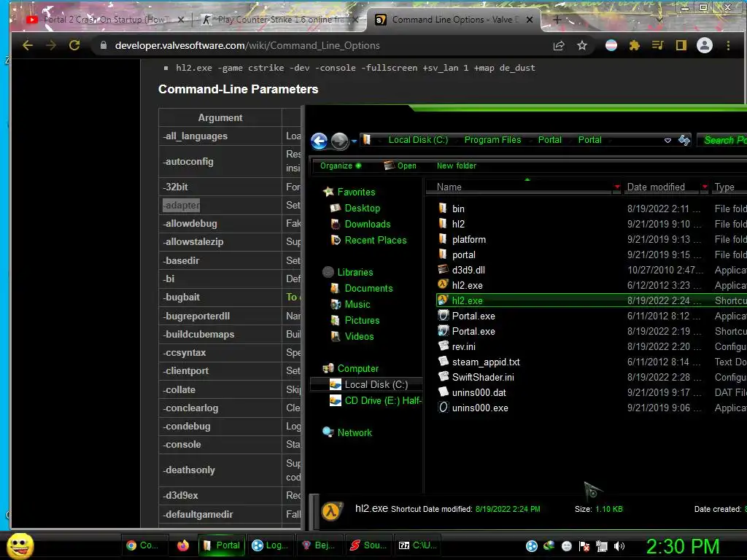Click the round gray smiley tray icon
Screen dimensions: 747x560
click(566, 546)
